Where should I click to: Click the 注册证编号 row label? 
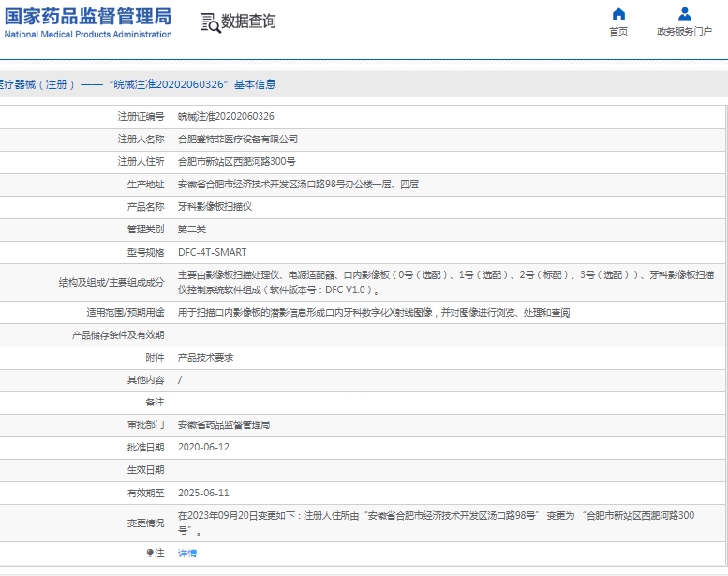pyautogui.click(x=141, y=116)
